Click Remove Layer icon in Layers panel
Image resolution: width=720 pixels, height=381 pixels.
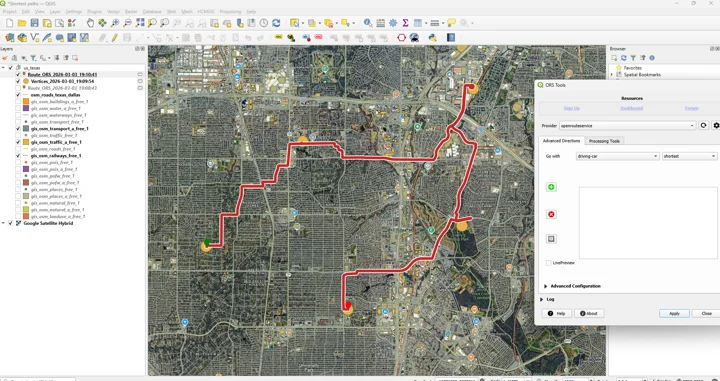[75, 58]
